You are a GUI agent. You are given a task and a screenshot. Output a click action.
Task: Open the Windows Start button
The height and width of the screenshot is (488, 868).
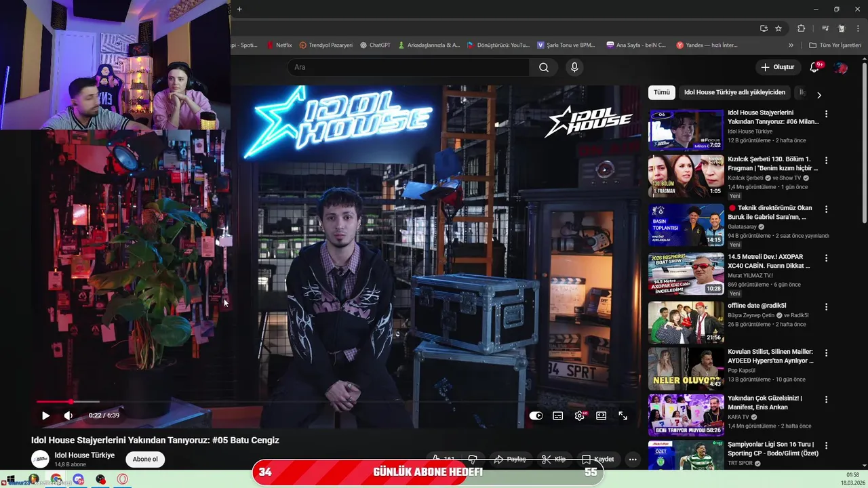pyautogui.click(x=11, y=479)
